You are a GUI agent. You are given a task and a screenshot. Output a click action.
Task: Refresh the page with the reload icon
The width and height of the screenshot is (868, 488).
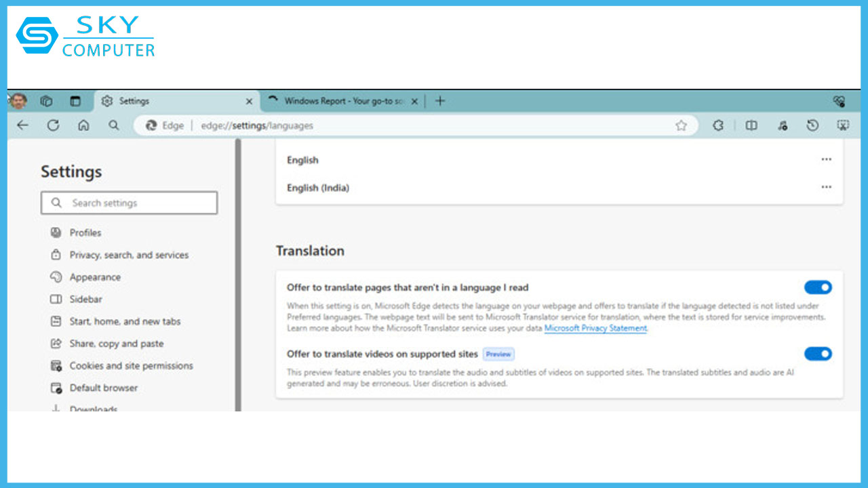pos(53,125)
